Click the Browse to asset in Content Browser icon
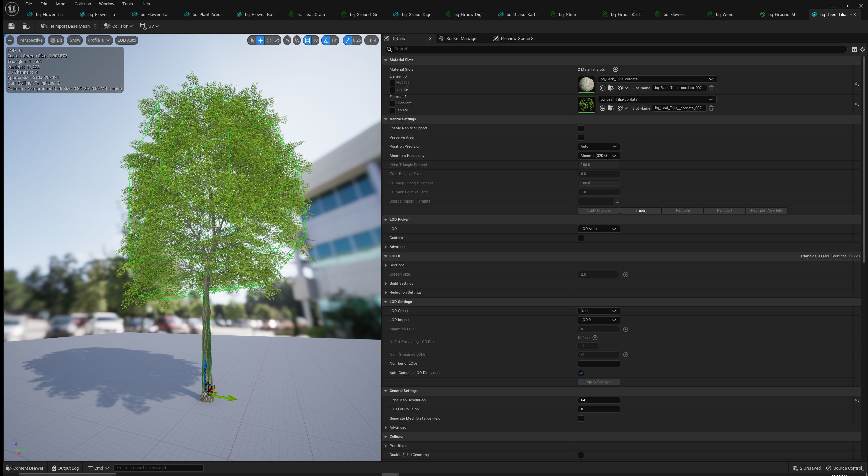Image resolution: width=868 pixels, height=476 pixels. (26, 26)
